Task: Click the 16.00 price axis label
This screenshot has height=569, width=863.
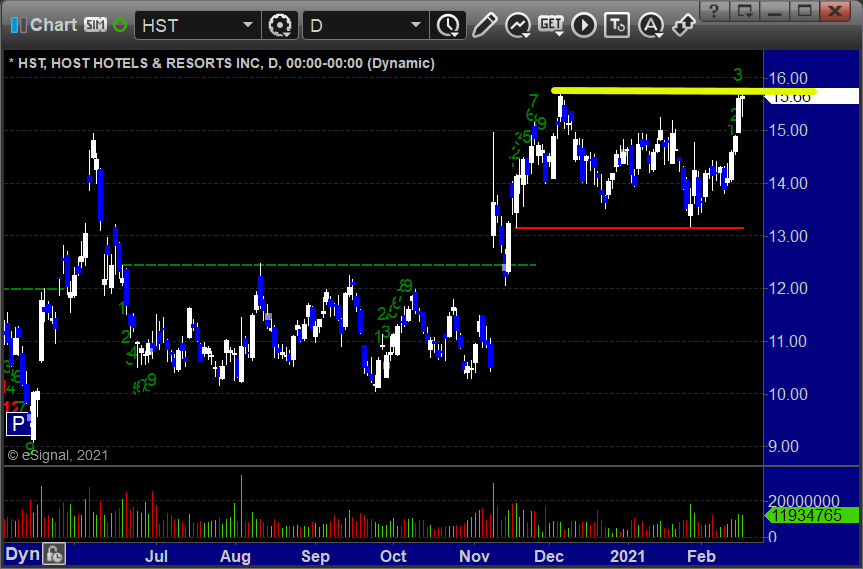Action: (x=788, y=78)
